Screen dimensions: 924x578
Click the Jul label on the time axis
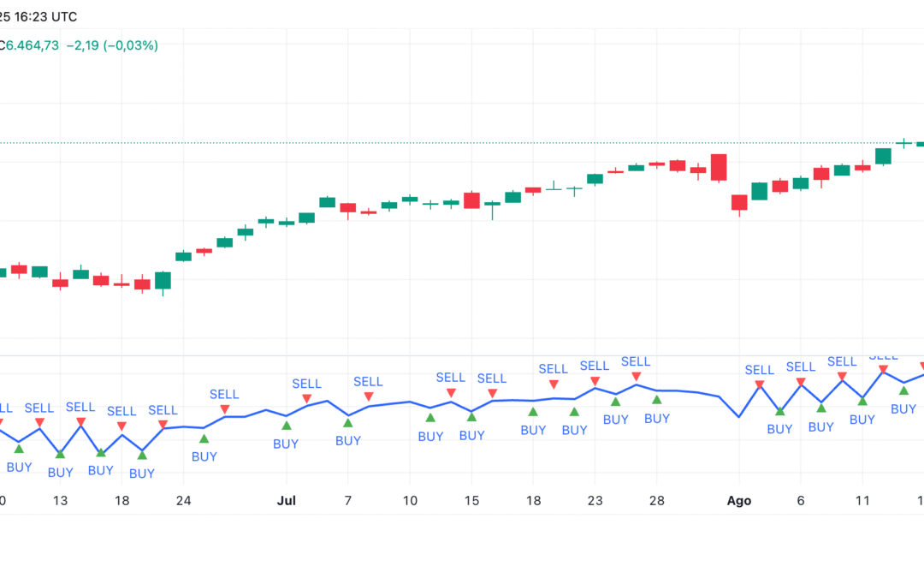pyautogui.click(x=287, y=501)
